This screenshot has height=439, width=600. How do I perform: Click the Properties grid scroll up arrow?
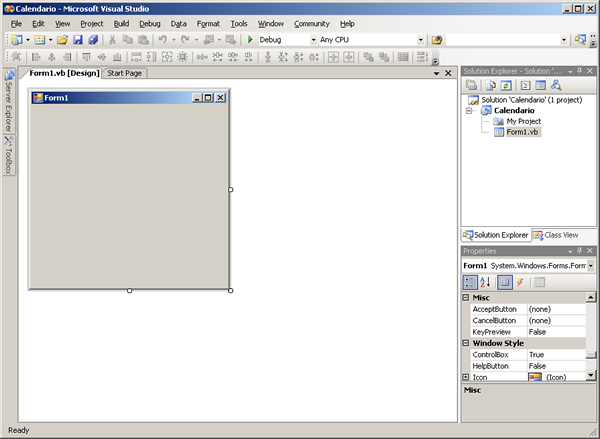(x=590, y=297)
